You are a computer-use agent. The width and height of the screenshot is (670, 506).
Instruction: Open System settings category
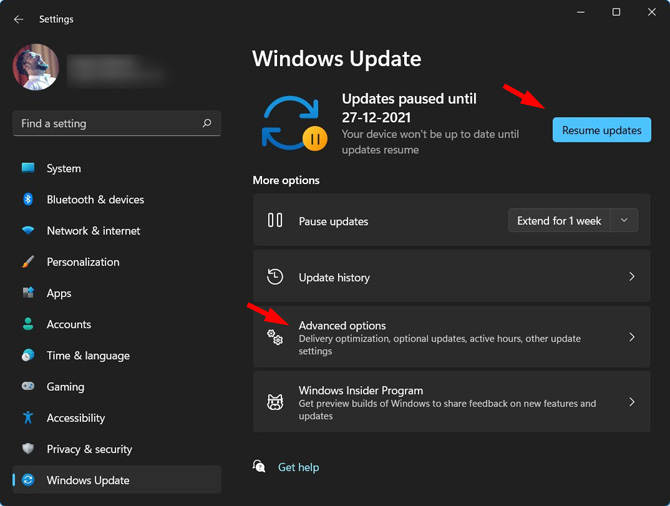[117, 168]
